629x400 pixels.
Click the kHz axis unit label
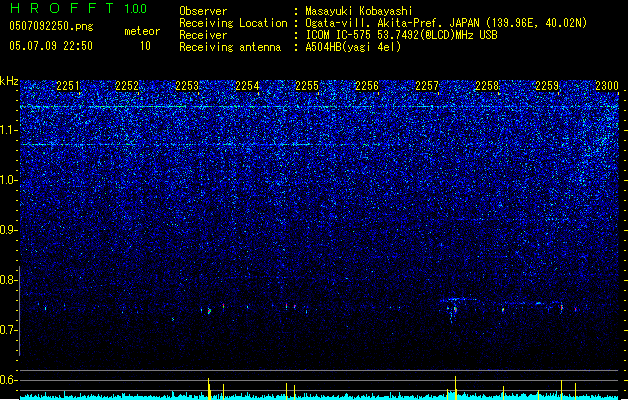coord(9,81)
